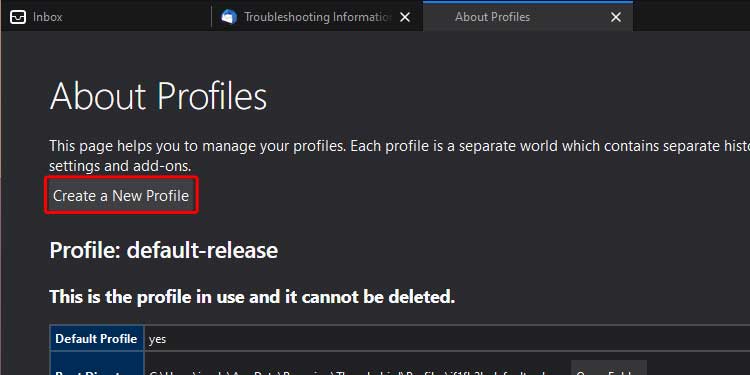
Task: Click the Root Directory header cell
Action: [96, 364]
